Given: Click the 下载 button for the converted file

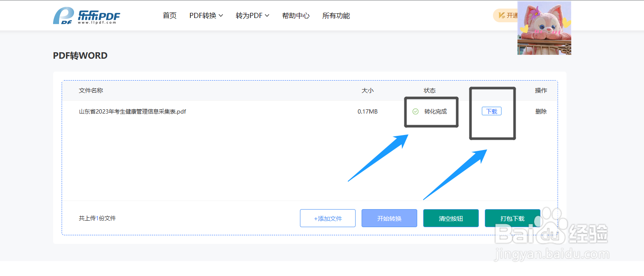Looking at the screenshot, I should coord(492,111).
